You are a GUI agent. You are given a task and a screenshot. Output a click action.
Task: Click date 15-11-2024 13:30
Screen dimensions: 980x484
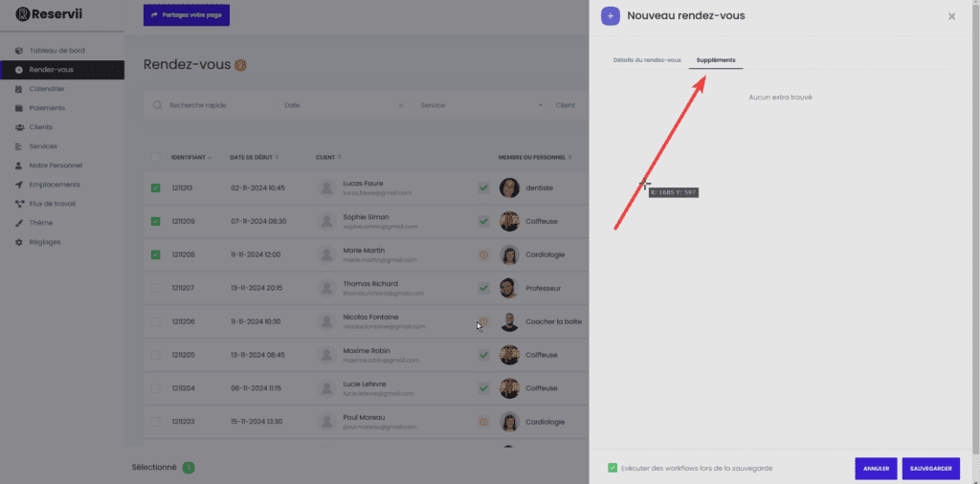click(256, 422)
